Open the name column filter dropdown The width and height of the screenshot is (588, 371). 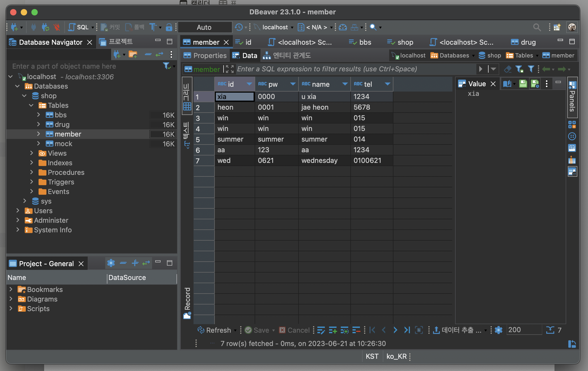coord(345,84)
